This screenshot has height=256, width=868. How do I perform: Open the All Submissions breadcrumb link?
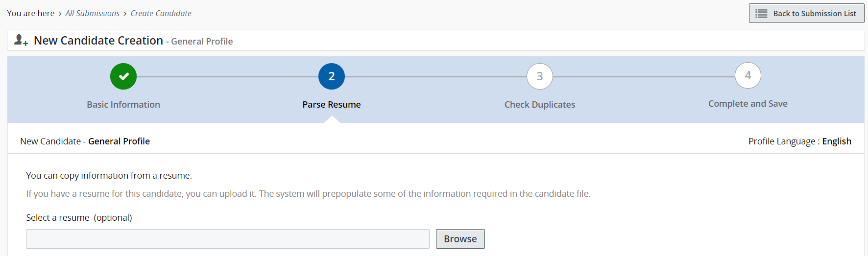coord(93,14)
